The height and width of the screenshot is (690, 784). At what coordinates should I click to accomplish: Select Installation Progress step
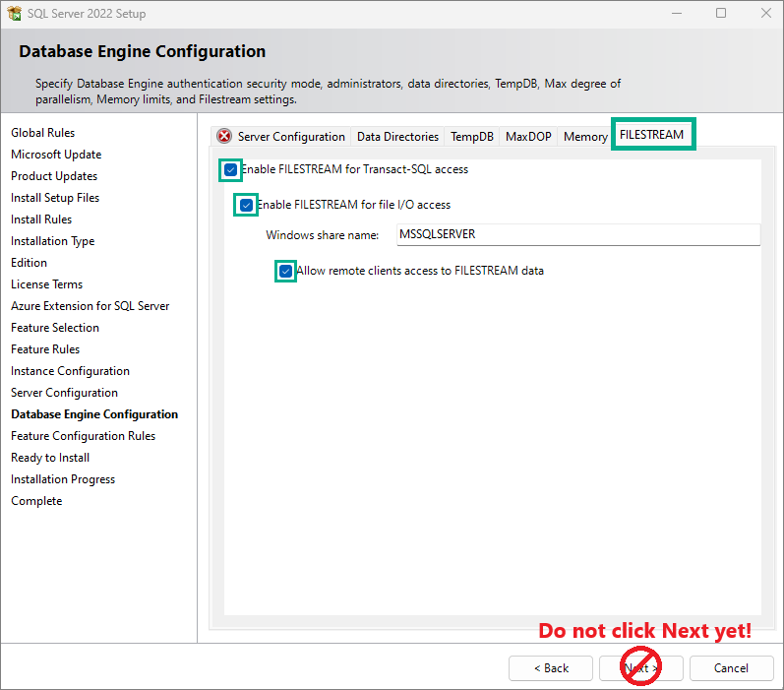(63, 479)
